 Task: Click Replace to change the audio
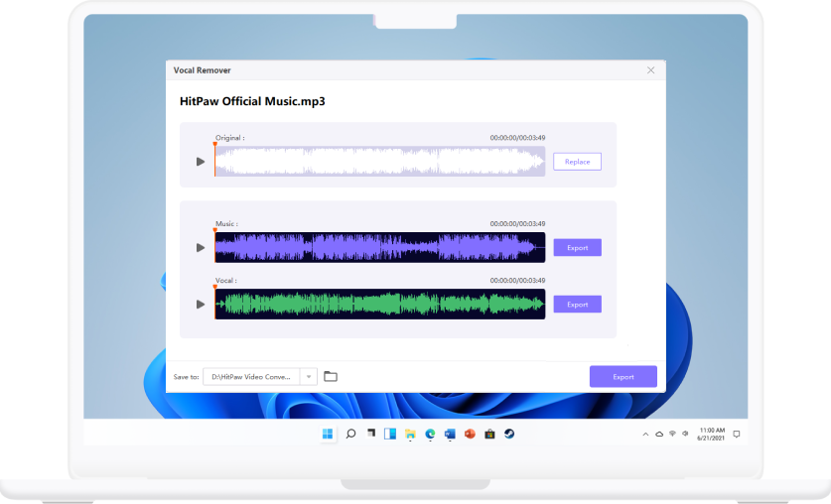point(577,162)
